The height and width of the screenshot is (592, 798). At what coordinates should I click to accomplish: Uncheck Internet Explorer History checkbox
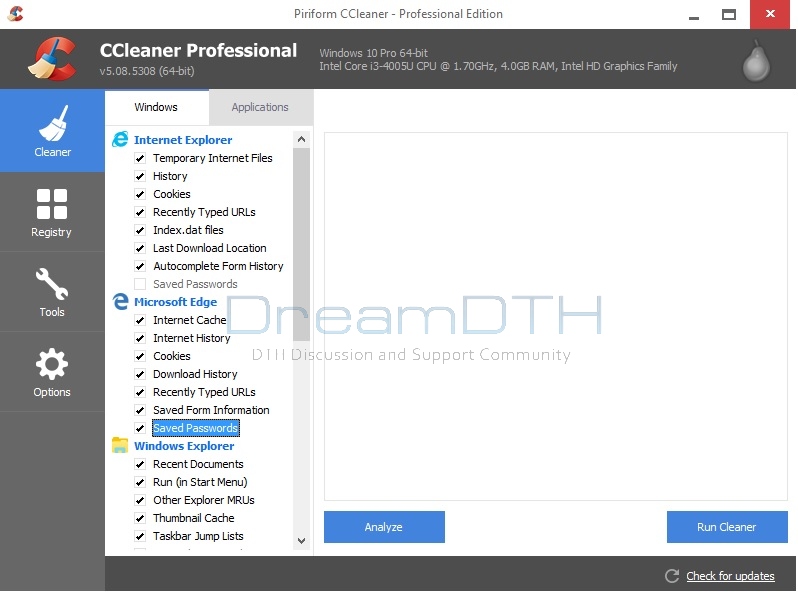140,176
